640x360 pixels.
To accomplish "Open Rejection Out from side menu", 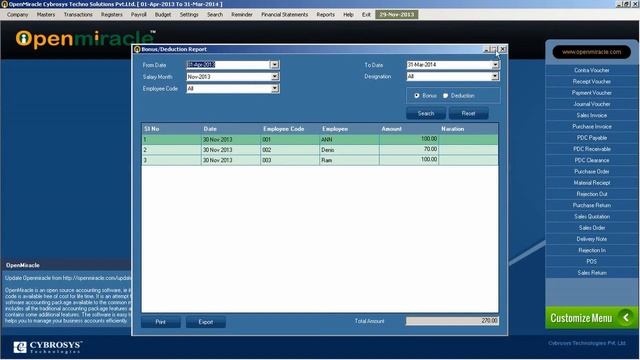I will click(x=591, y=194).
